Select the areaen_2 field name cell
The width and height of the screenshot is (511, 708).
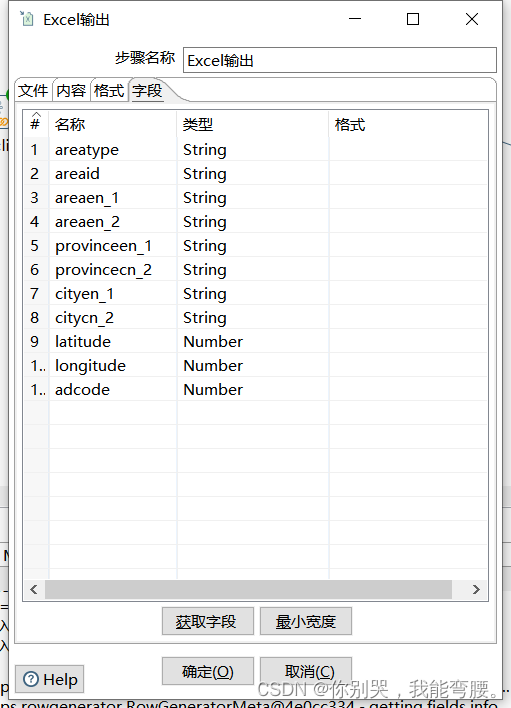coord(113,221)
